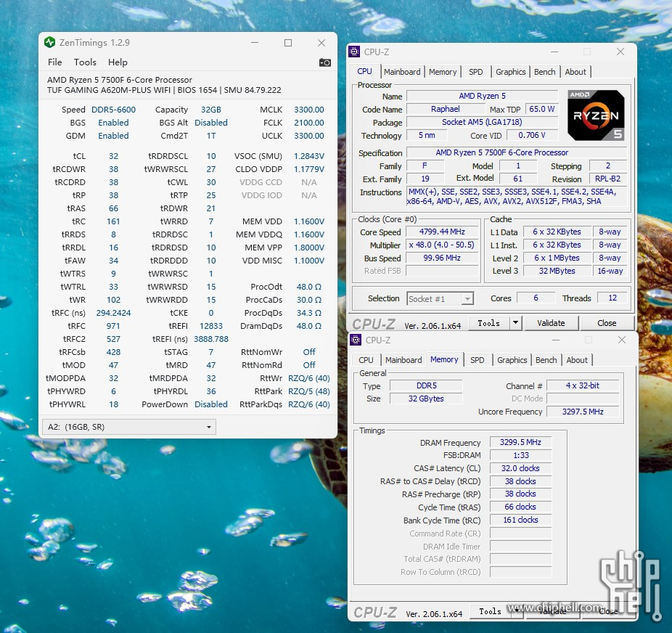Open the ZenTimings File menu
Image resolution: width=672 pixels, height=633 pixels.
[54, 62]
